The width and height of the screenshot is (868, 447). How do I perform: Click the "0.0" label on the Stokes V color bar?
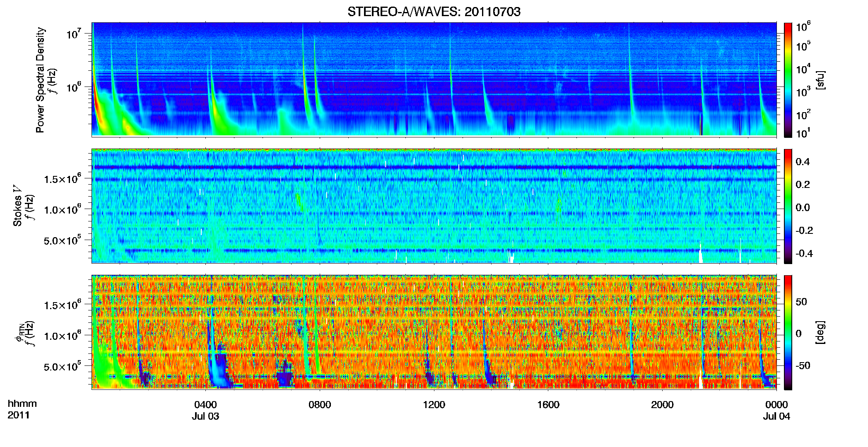pyautogui.click(x=803, y=208)
